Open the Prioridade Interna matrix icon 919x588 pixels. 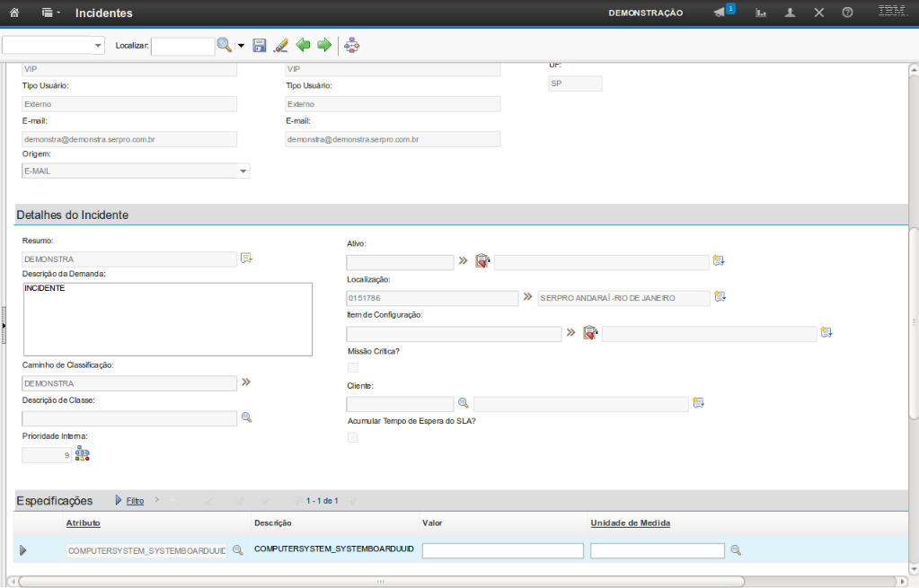[x=82, y=454]
